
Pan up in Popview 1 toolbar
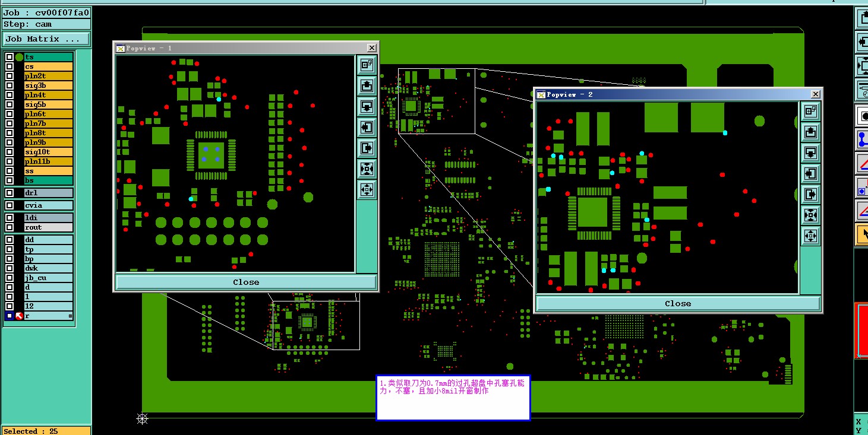point(367,86)
